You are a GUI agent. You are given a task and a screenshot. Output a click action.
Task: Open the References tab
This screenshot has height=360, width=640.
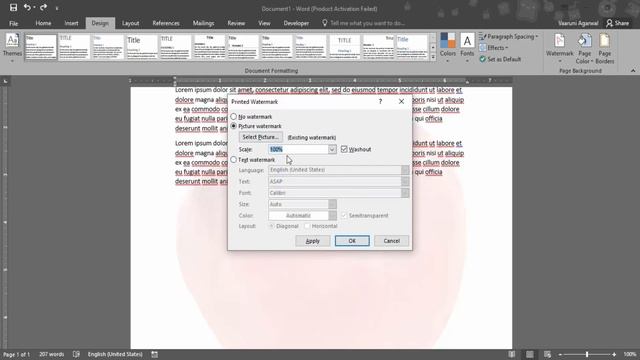pos(166,23)
